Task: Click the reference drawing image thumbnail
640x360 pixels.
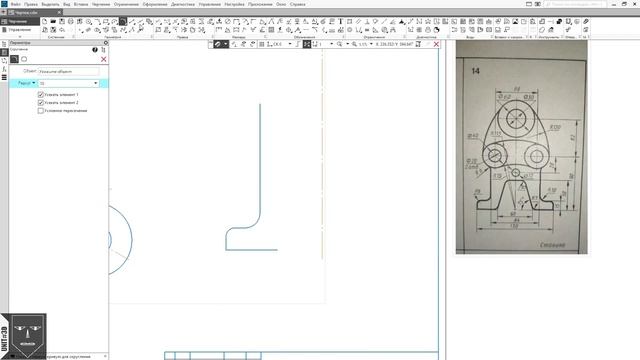Action: (522, 147)
